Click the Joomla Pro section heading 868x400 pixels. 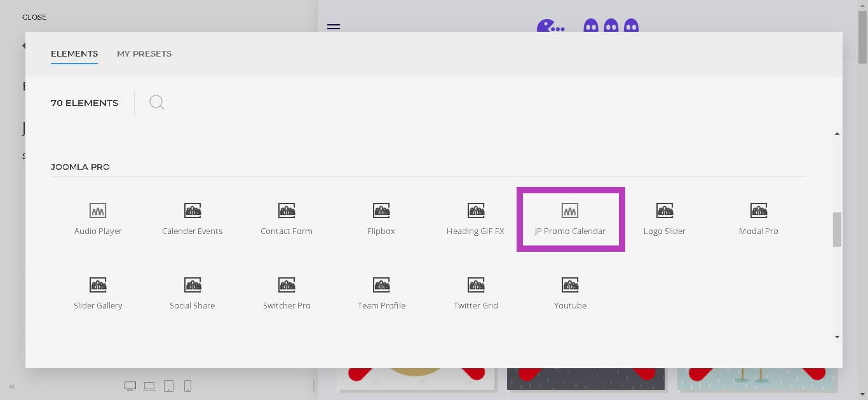[80, 167]
